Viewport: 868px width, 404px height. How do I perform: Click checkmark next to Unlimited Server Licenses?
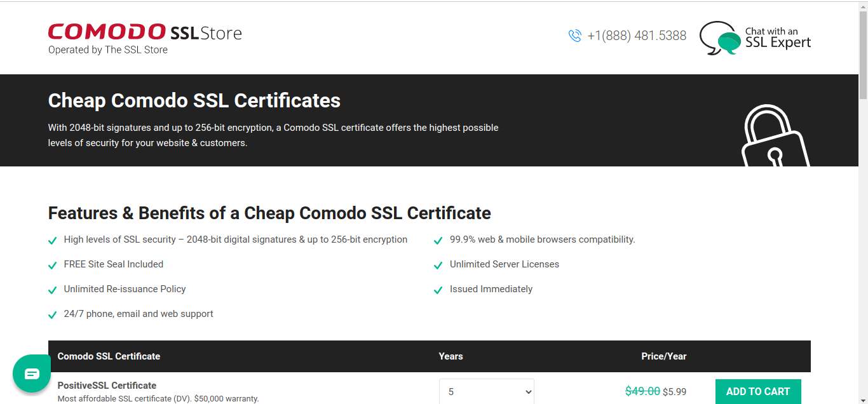pos(438,266)
